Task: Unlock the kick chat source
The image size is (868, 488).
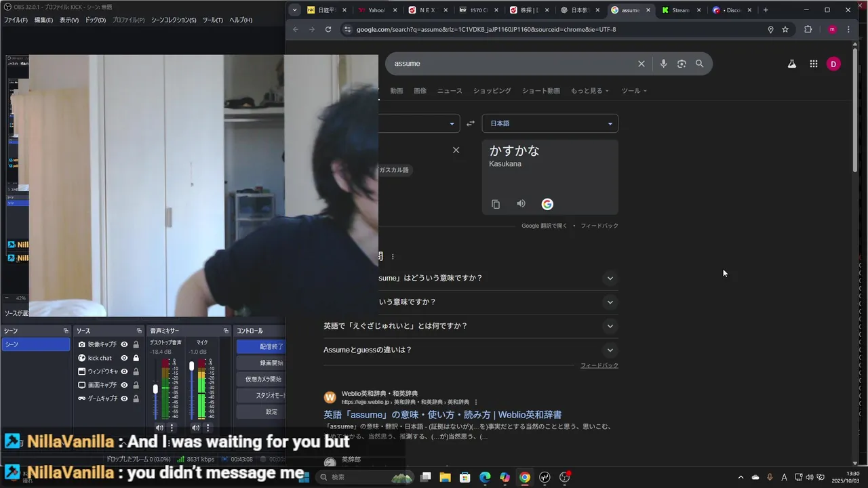Action: tap(136, 358)
